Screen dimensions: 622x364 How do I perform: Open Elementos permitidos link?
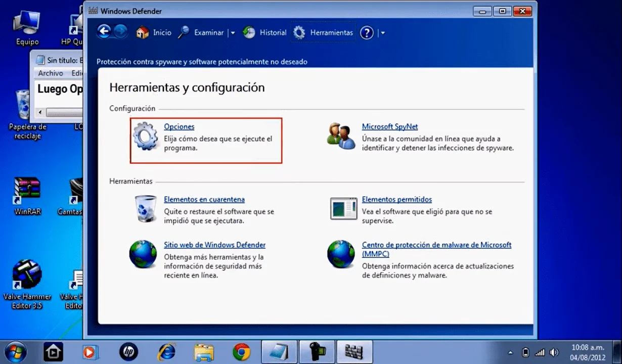[x=396, y=200]
